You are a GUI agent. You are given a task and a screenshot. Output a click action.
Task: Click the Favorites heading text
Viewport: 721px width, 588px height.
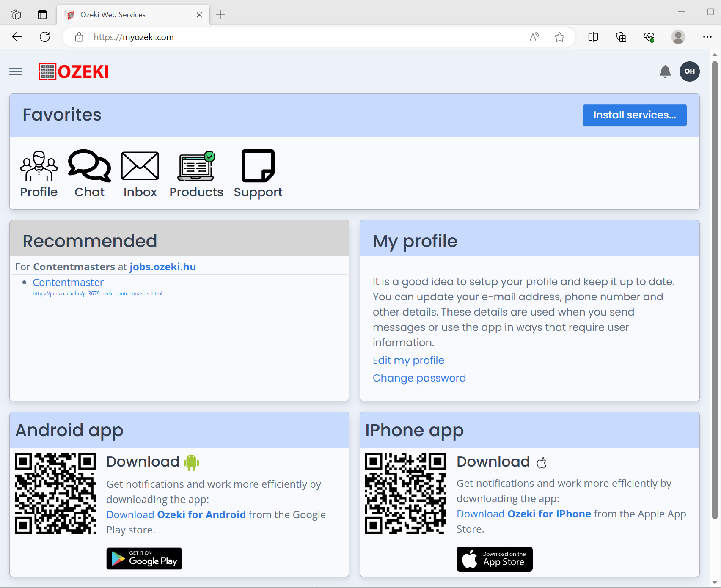click(x=62, y=115)
